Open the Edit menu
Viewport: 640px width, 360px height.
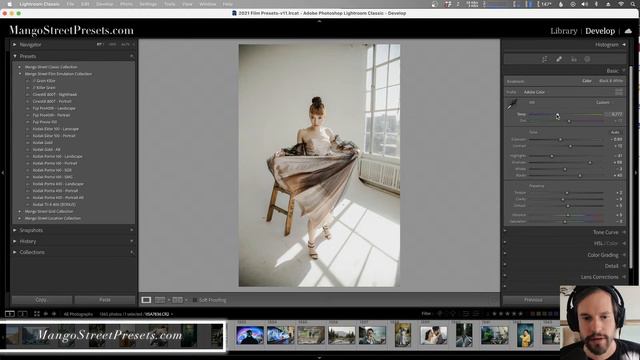tap(85, 4)
